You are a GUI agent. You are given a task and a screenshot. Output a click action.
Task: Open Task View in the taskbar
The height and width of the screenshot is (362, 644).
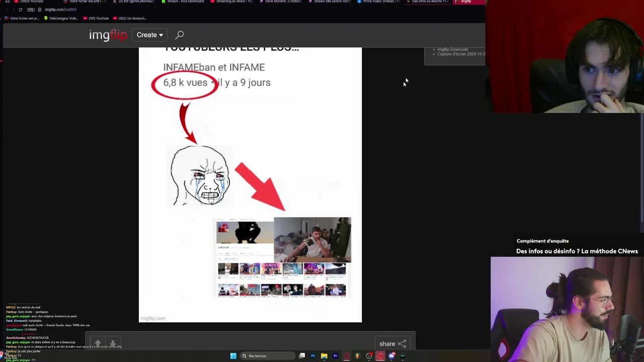point(302,356)
